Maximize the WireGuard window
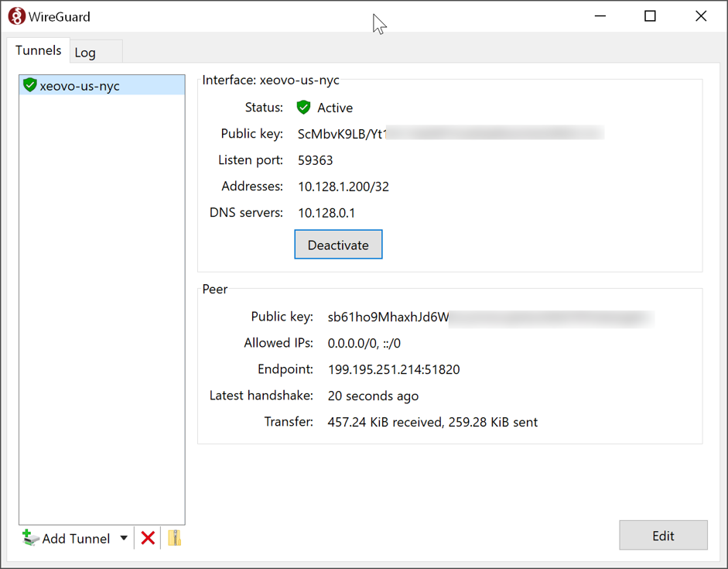 point(650,16)
